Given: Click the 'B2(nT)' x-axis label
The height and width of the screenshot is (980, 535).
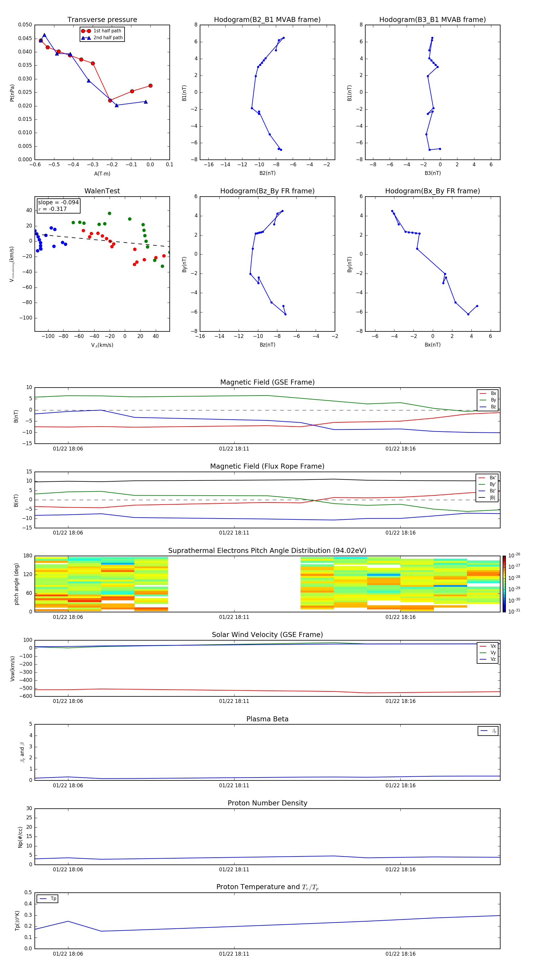Looking at the screenshot, I should [x=267, y=173].
